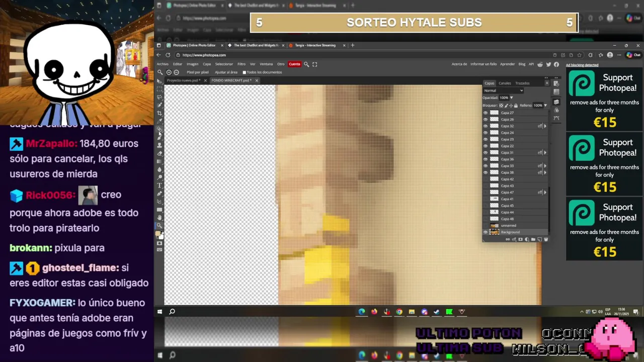This screenshot has height=362, width=644.
Task: Open the Layers side panel icon
Action: (x=556, y=102)
